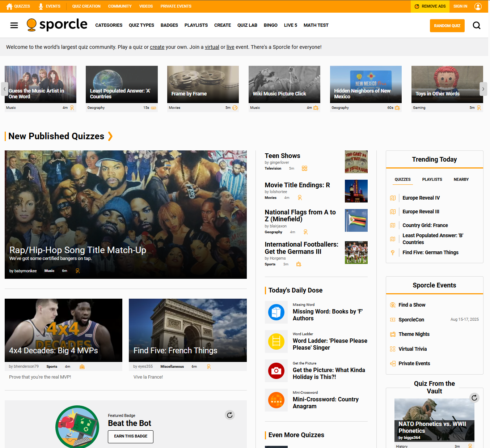This screenshot has height=448, width=490.
Task: Click the Word Ladder yellow icon
Action: [276, 341]
